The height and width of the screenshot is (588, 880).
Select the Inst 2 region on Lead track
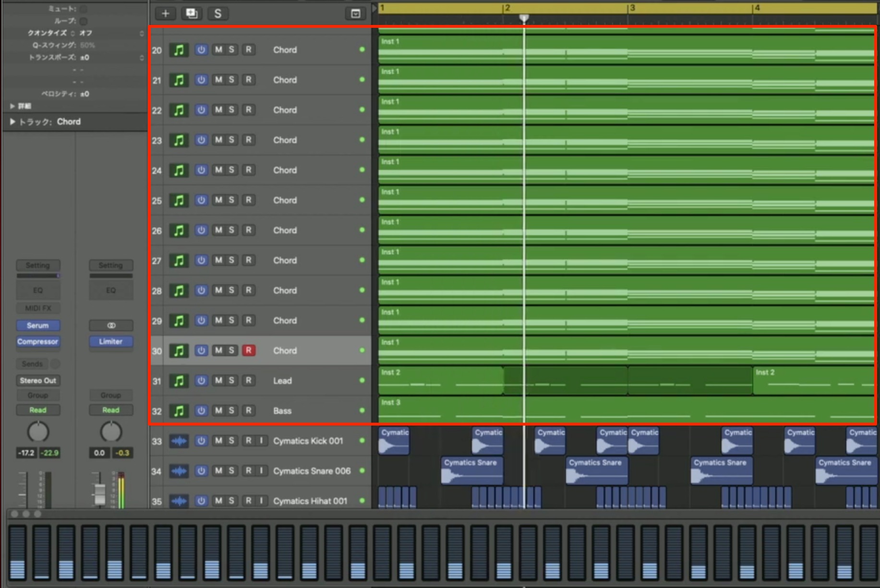[x=441, y=381]
